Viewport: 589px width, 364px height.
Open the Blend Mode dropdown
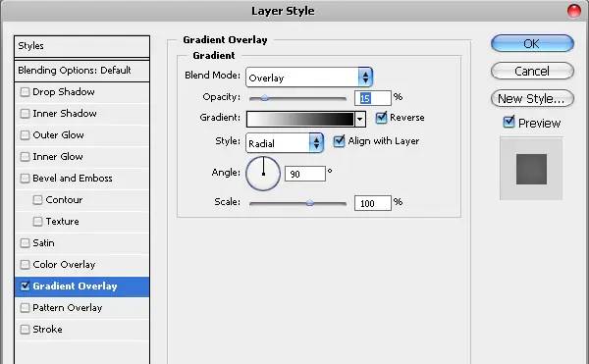[309, 78]
